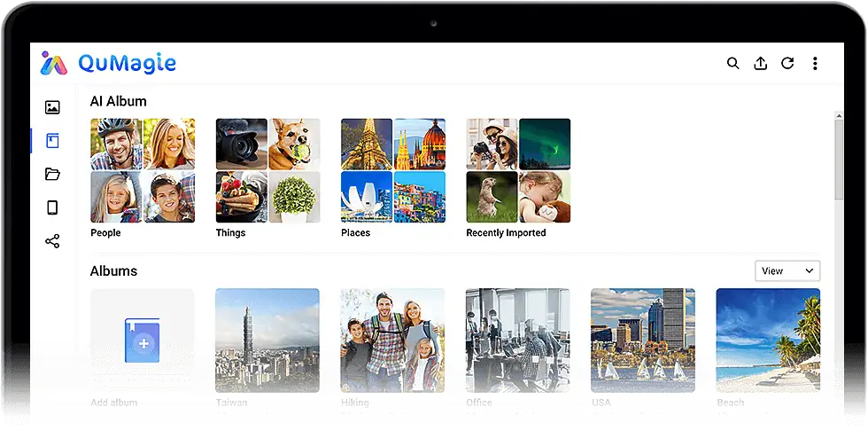This screenshot has width=868, height=446.
Task: Open the search magnifier icon
Action: coord(733,63)
